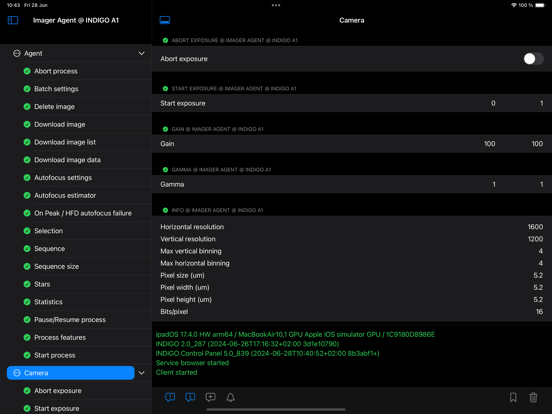Screen dimensions: 552x414
Task: Click the notification bell icon
Action: (x=231, y=397)
